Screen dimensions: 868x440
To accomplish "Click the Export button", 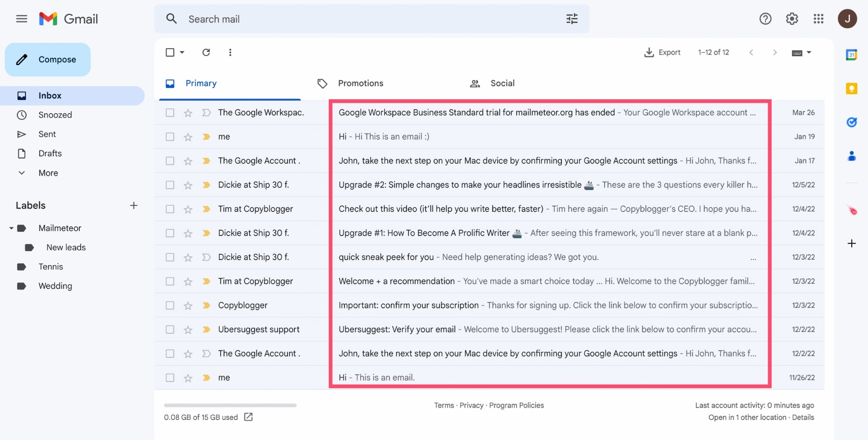I will point(663,52).
